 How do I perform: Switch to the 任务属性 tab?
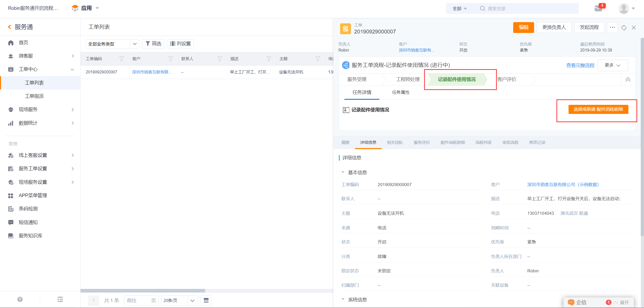(x=401, y=93)
